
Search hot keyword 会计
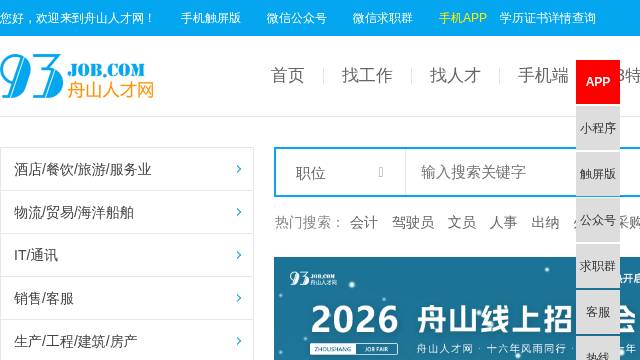point(364,223)
